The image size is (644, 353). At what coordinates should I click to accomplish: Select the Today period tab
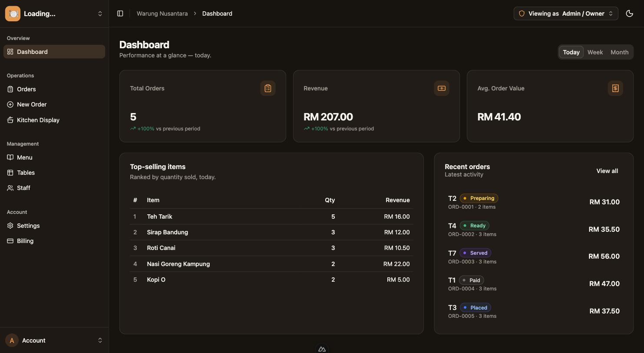571,52
